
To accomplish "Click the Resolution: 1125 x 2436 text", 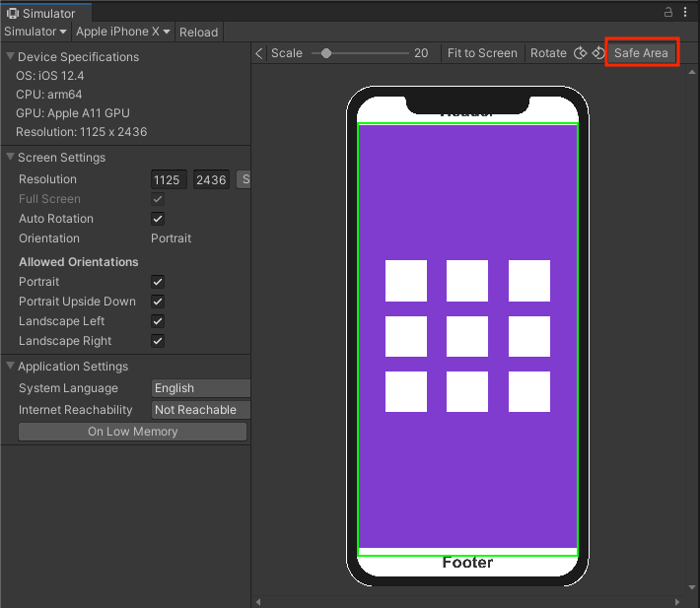I will click(81, 132).
